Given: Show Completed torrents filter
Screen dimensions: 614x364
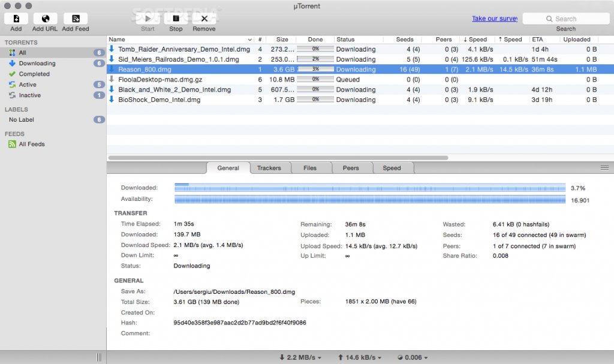Looking at the screenshot, I should point(53,74).
